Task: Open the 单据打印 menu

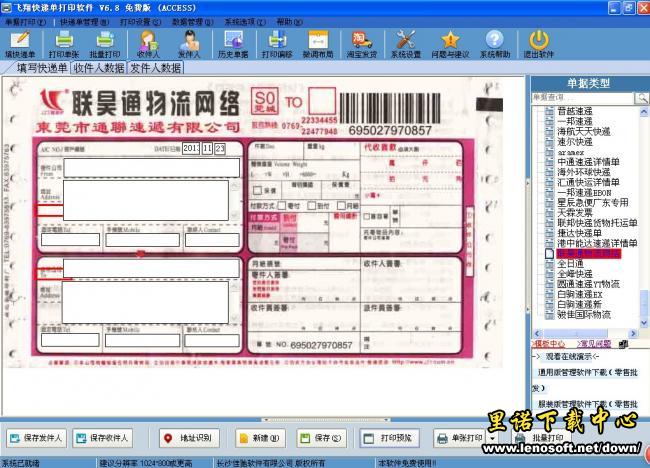Action: point(25,22)
